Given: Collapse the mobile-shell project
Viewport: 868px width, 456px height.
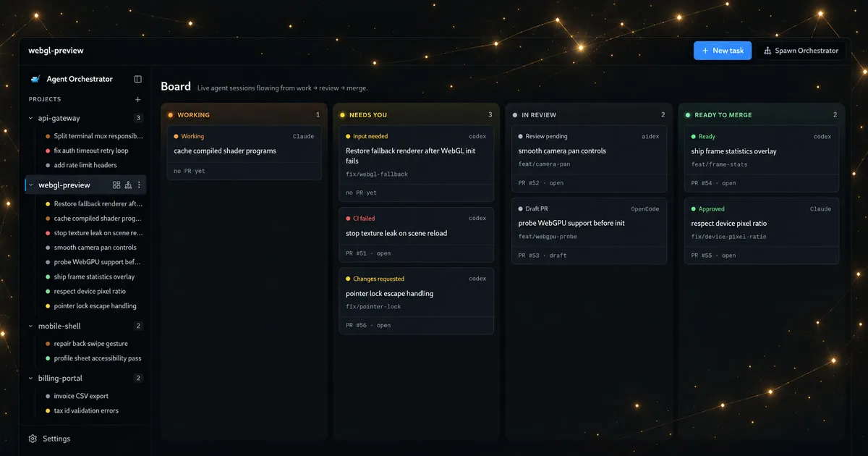Looking at the screenshot, I should [31, 326].
